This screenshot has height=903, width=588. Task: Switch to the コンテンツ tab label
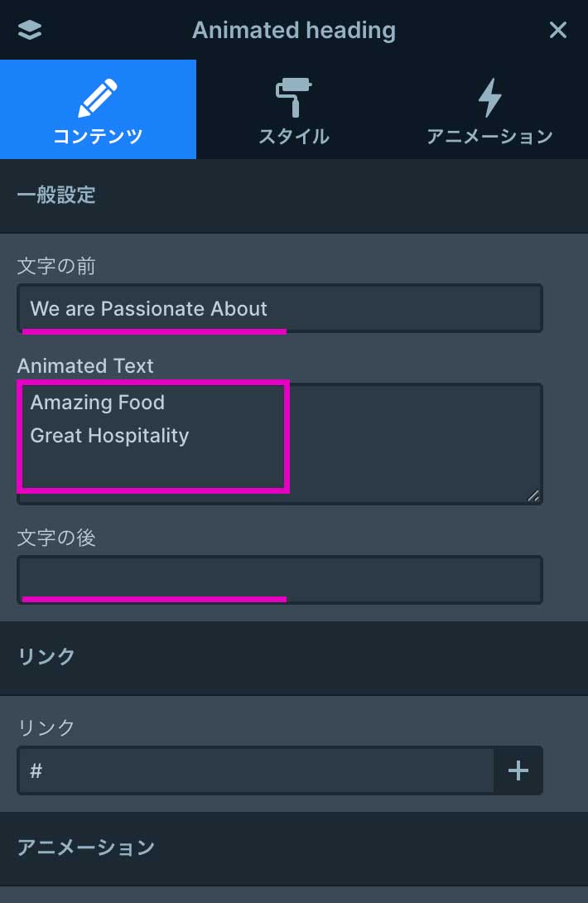coord(98,137)
